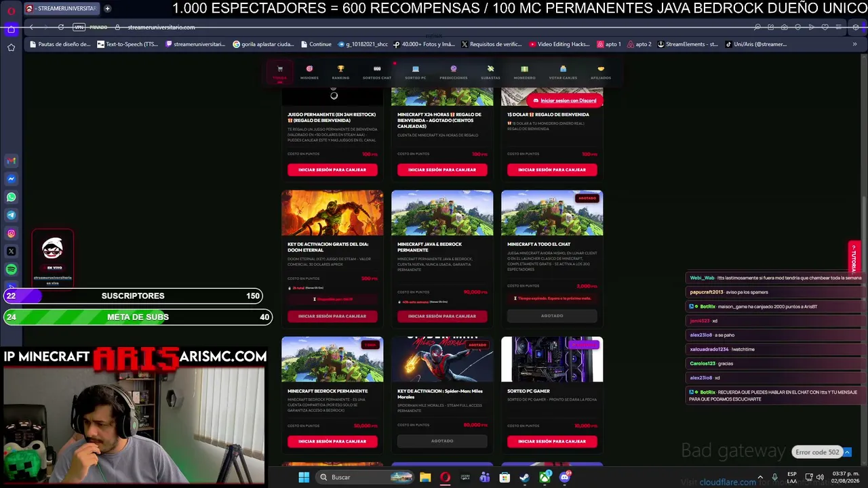Redeem Juego Permanente with Iniciar Sesión button
Viewport: 868px width, 488px height.
(332, 169)
